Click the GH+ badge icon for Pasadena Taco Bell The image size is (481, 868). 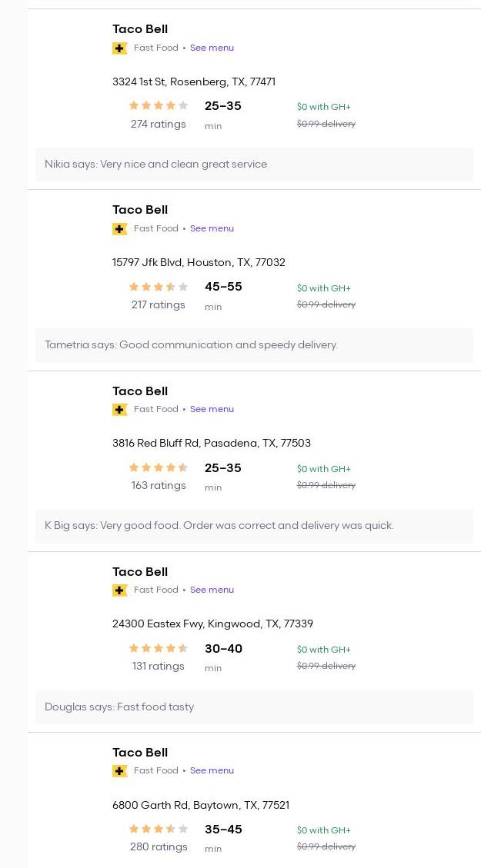coord(119,410)
